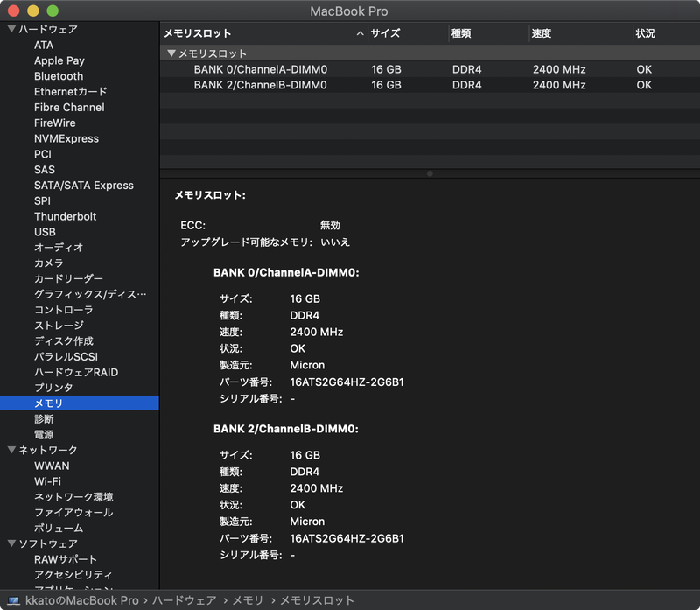This screenshot has width=700, height=610.
Task: Click the ECC 無効 value
Action: (x=331, y=225)
